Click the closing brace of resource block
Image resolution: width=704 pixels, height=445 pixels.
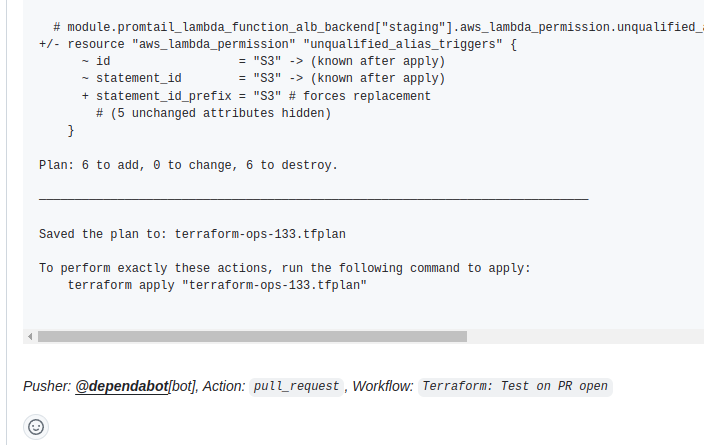coord(71,130)
